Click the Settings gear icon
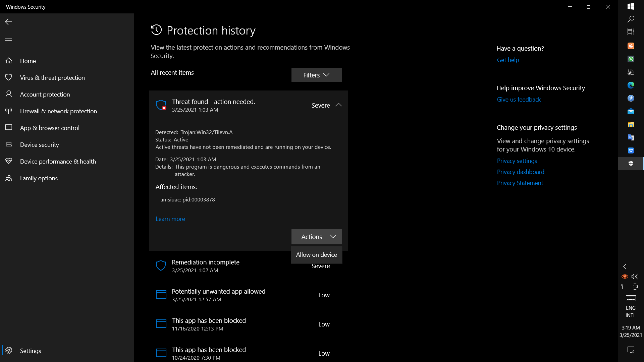The height and width of the screenshot is (362, 644). tap(9, 350)
